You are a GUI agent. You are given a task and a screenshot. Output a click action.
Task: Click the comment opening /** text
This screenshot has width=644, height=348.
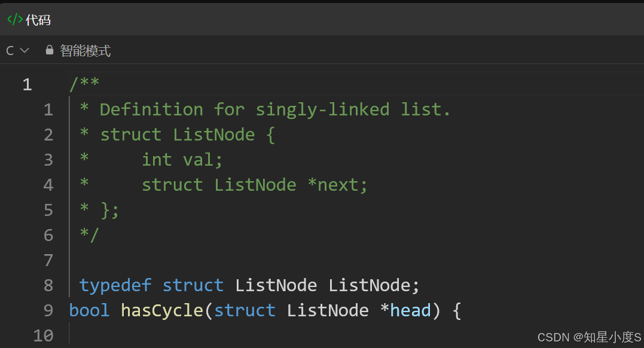pos(84,84)
